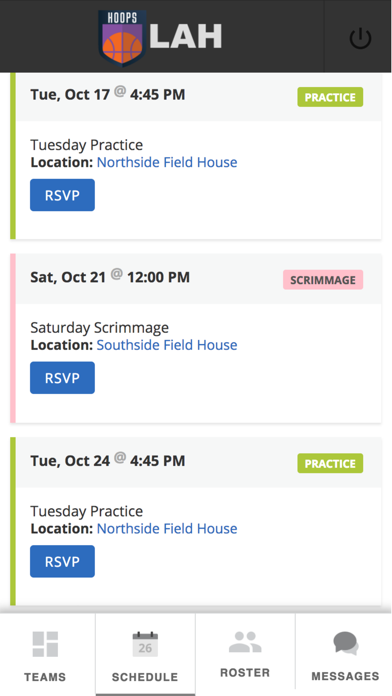Image resolution: width=392 pixels, height=696 pixels.
Task: Click the PRACTICE tag on Oct 24 event
Action: click(x=330, y=463)
